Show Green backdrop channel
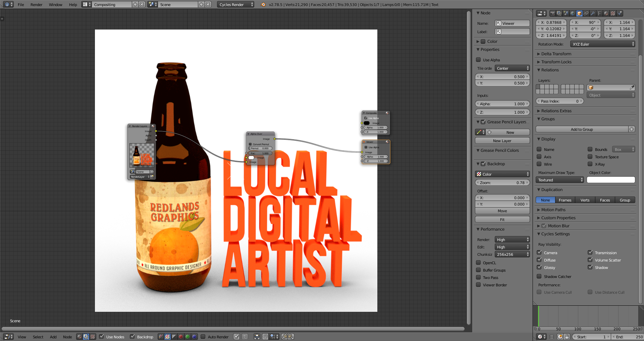This screenshot has height=341, width=644. coord(187,337)
